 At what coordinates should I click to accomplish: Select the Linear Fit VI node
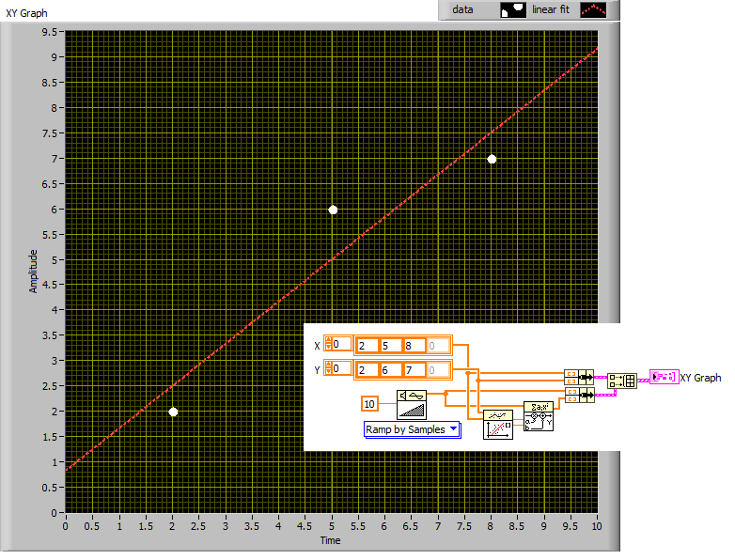tap(497, 426)
